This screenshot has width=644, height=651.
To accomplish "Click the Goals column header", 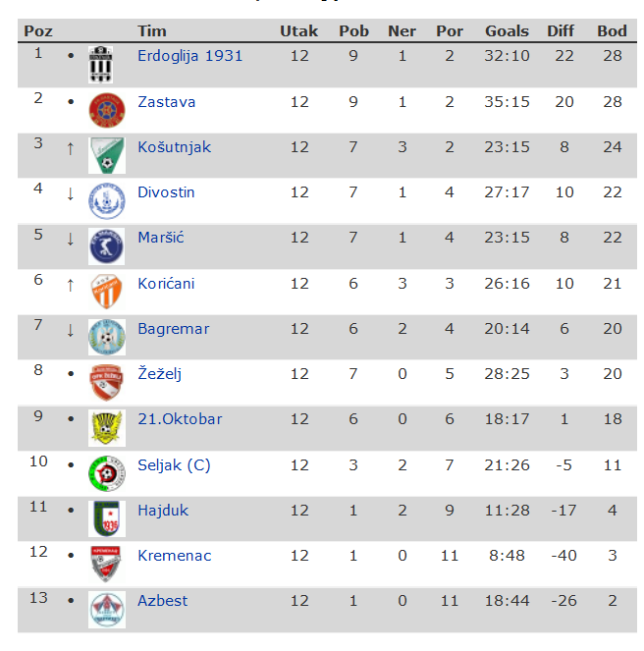I will [507, 31].
